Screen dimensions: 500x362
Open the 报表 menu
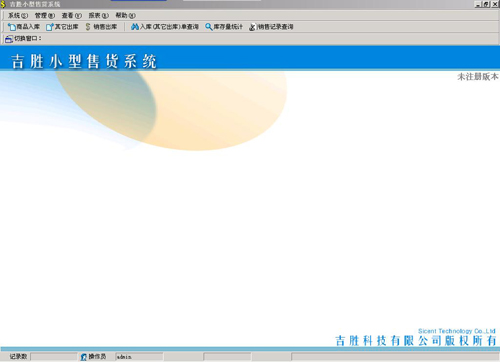pyautogui.click(x=99, y=15)
